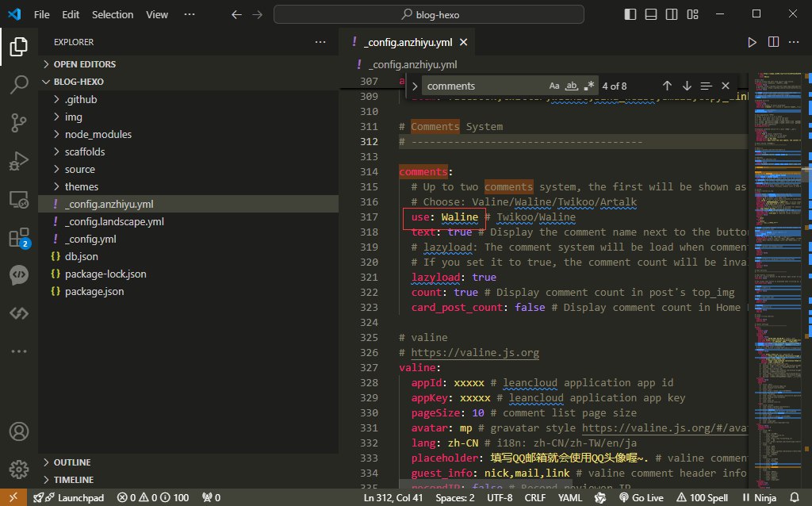Open the Accounts menu icon

coord(18,432)
